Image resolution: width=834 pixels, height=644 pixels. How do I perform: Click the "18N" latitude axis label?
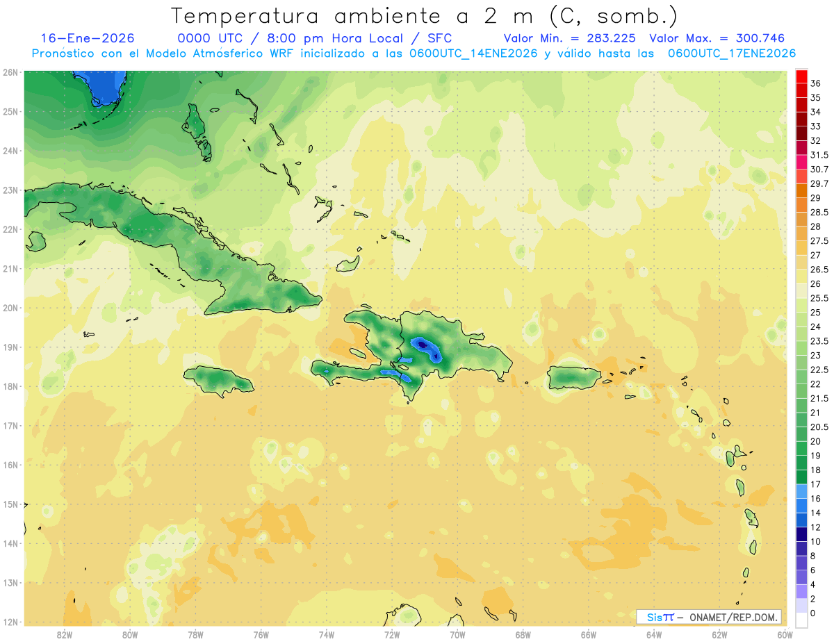(x=10, y=386)
